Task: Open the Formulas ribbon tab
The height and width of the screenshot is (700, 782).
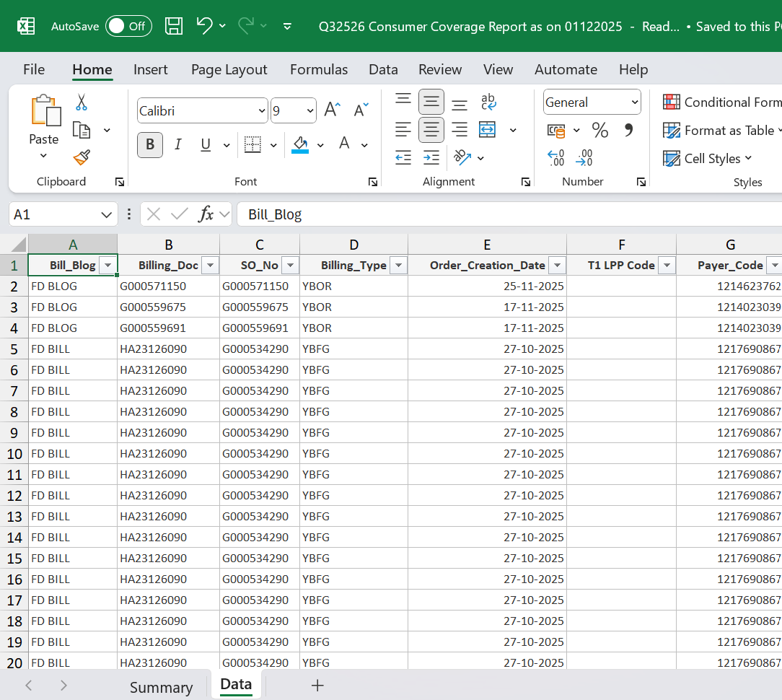Action: click(319, 70)
